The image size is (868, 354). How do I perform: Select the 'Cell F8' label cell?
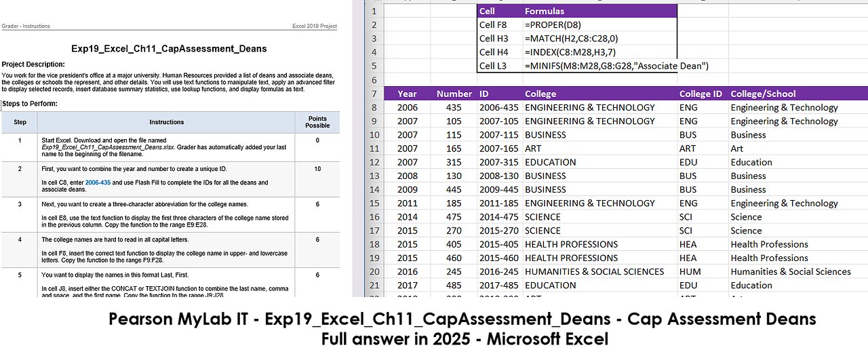click(x=500, y=24)
